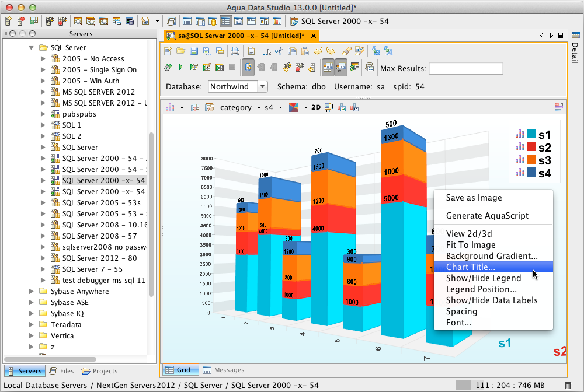Select SQL Server 2012 - 80 tree item

pos(99,258)
